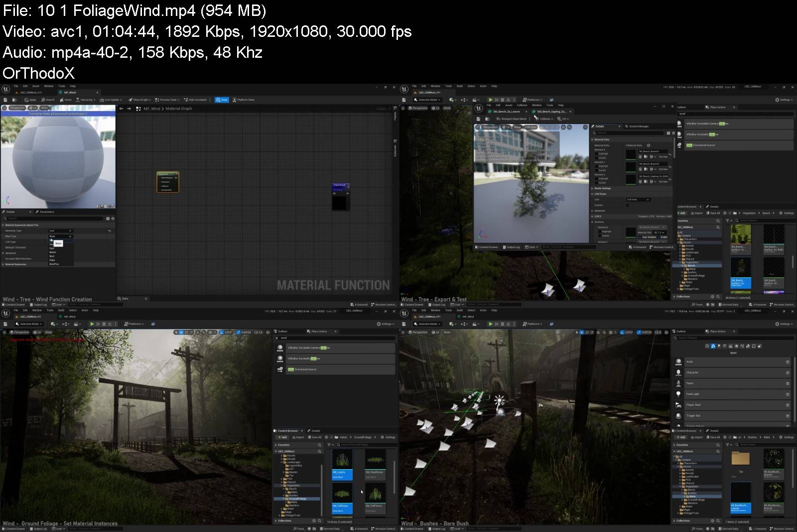Click Hide Unrelated in material editor toolbar

point(195,100)
